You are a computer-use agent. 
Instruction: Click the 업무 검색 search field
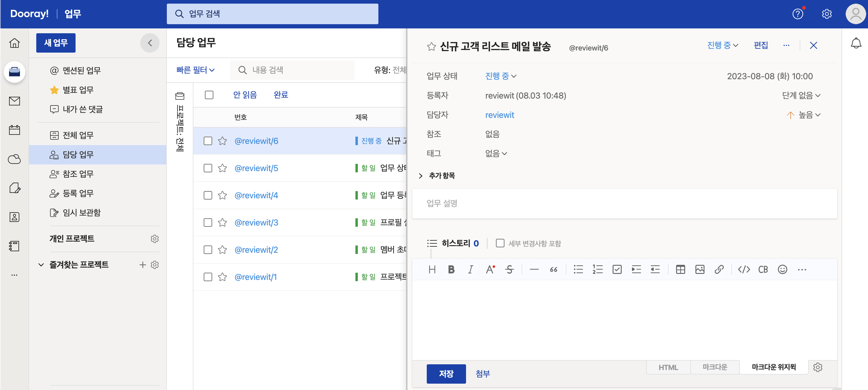click(x=272, y=14)
